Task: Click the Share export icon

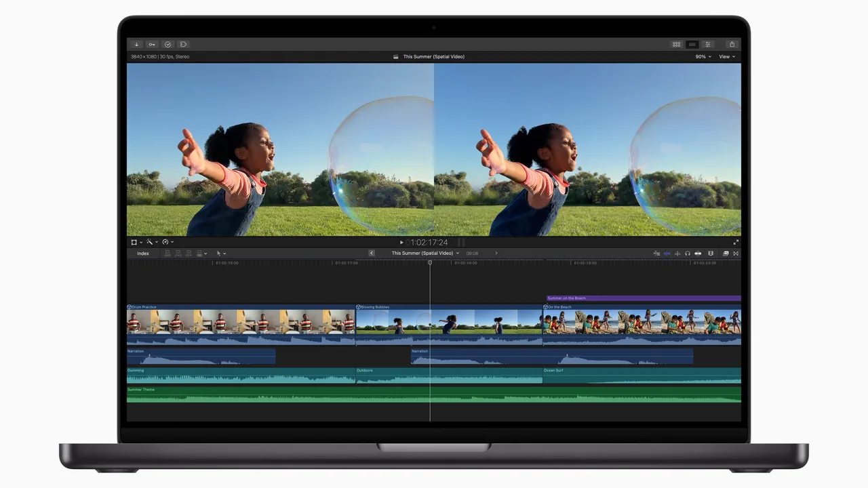Action: pyautogui.click(x=732, y=44)
